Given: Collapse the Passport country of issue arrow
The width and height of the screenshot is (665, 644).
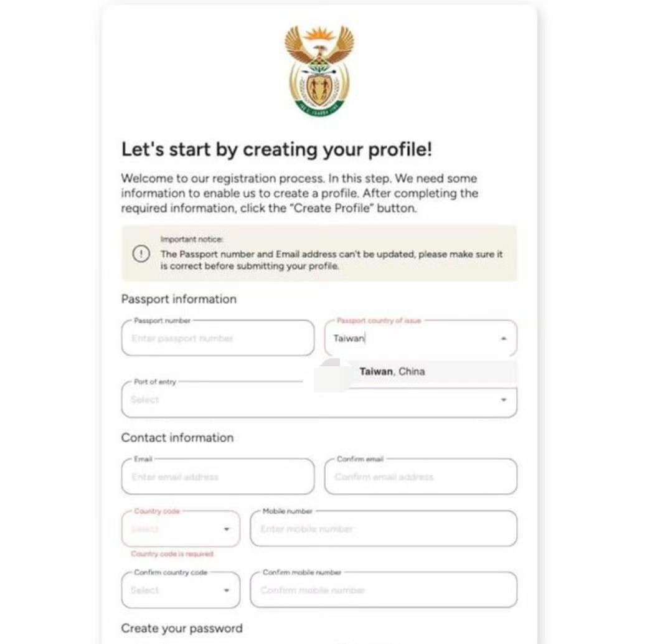Looking at the screenshot, I should pyautogui.click(x=503, y=339).
